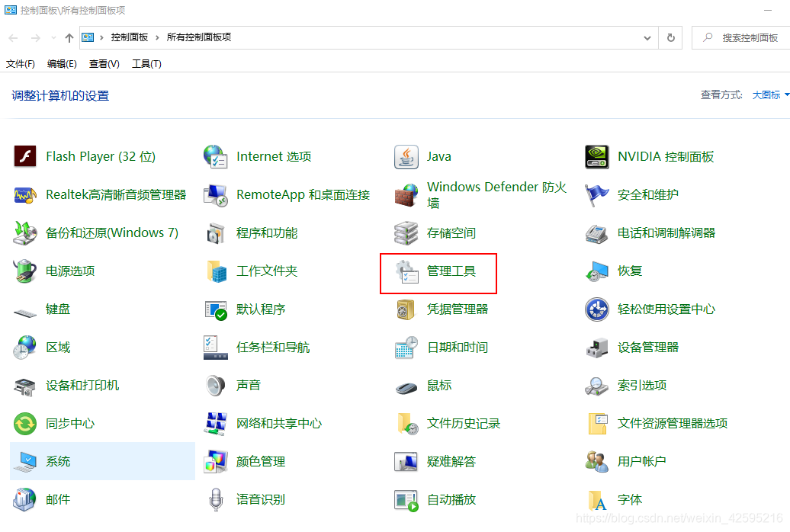
Task: Click the 调整计算机的设置 heading
Action: point(60,96)
